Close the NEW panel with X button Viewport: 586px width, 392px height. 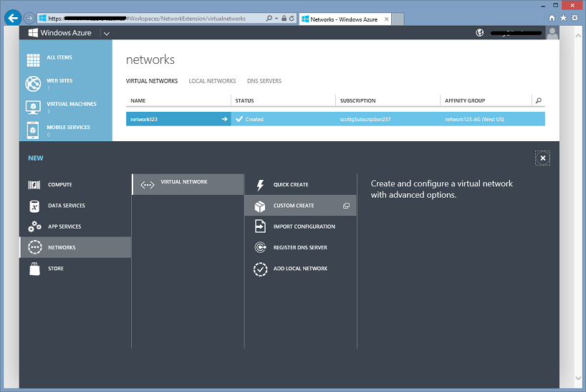[x=542, y=158]
